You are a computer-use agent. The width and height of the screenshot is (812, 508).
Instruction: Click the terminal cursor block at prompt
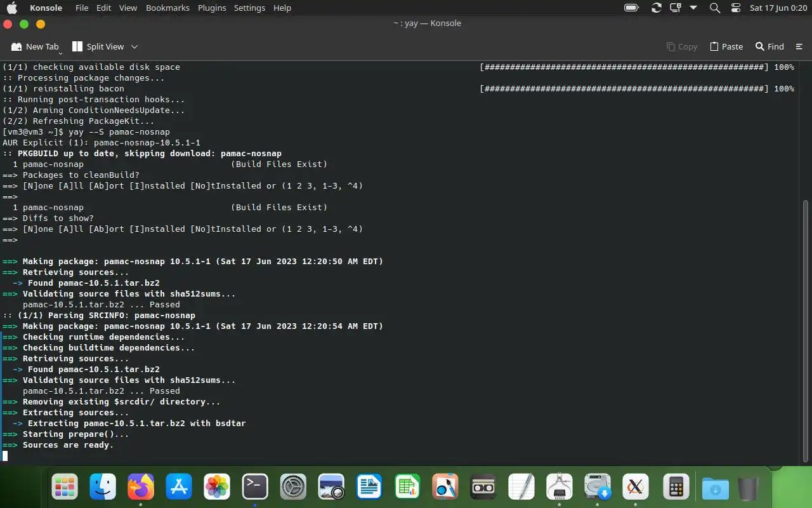[5, 455]
